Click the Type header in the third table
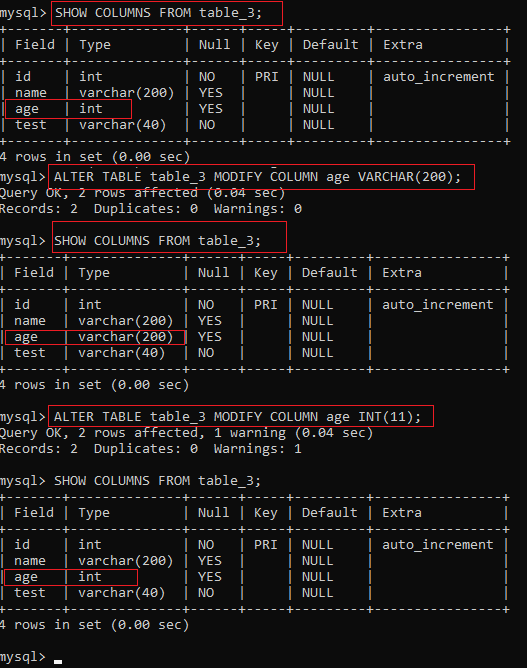Image resolution: width=527 pixels, height=668 pixels. point(94,513)
